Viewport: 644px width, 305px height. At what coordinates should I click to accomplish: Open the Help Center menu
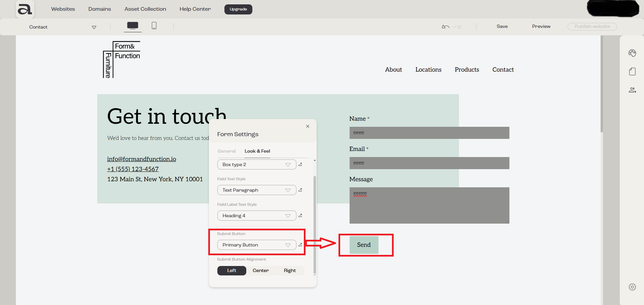pyautogui.click(x=195, y=9)
